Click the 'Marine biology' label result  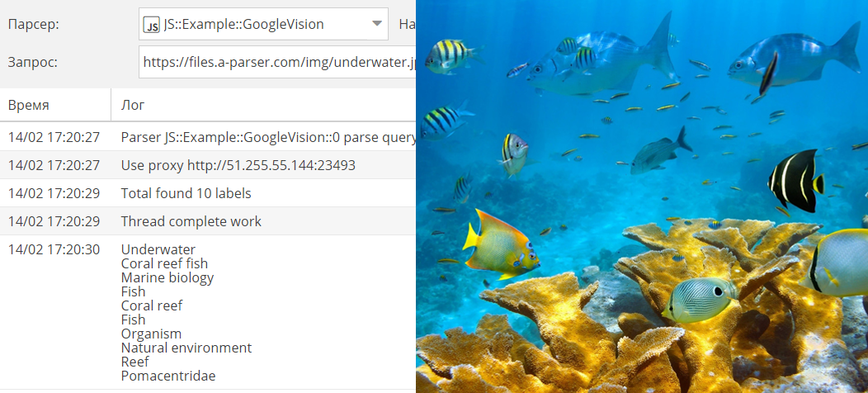(167, 277)
